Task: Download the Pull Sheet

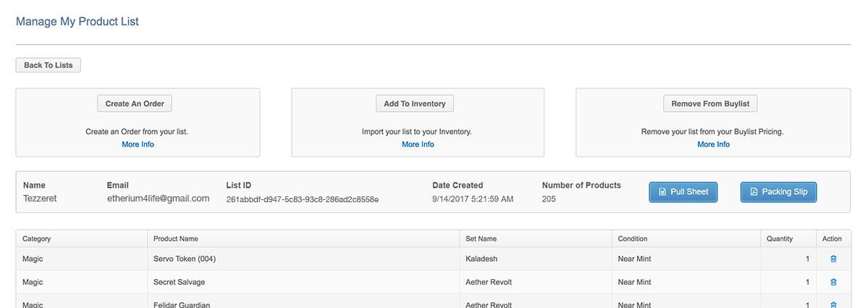Action: pyautogui.click(x=683, y=192)
